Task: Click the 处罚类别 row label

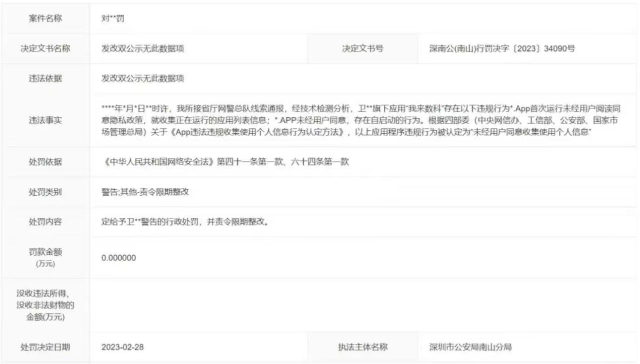Action: [x=46, y=190]
